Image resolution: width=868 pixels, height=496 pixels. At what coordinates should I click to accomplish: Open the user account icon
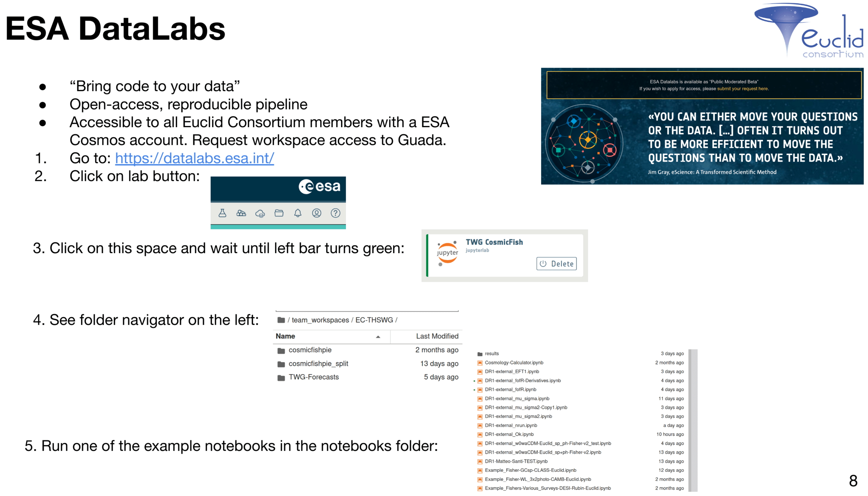click(x=317, y=213)
